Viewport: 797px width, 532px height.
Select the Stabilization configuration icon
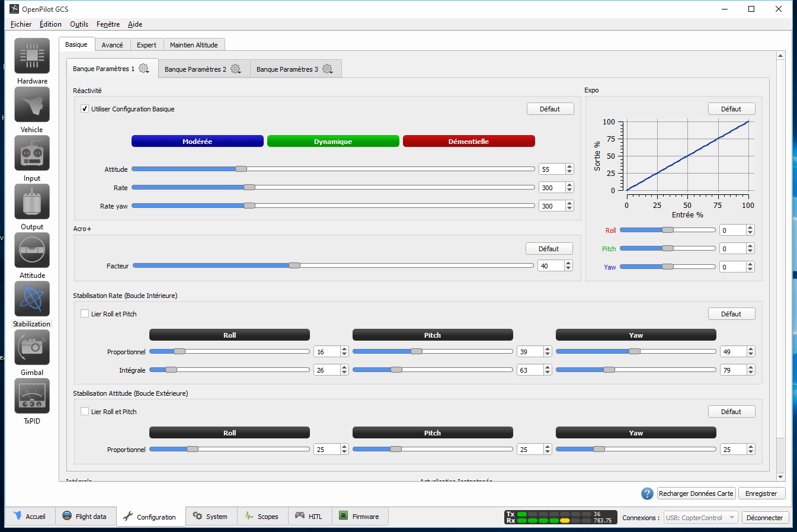(x=32, y=299)
